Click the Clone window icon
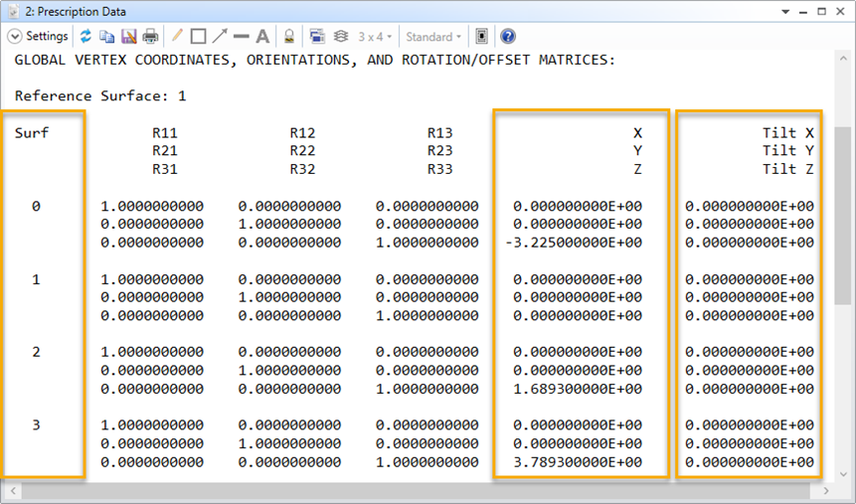Image resolution: width=856 pixels, height=504 pixels. click(x=317, y=37)
